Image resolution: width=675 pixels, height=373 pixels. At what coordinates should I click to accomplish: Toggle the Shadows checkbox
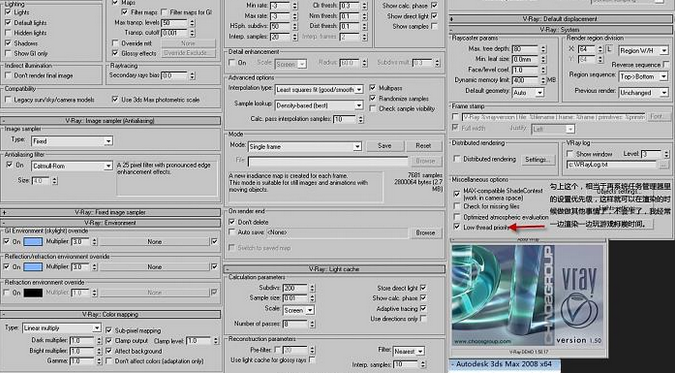(8, 43)
